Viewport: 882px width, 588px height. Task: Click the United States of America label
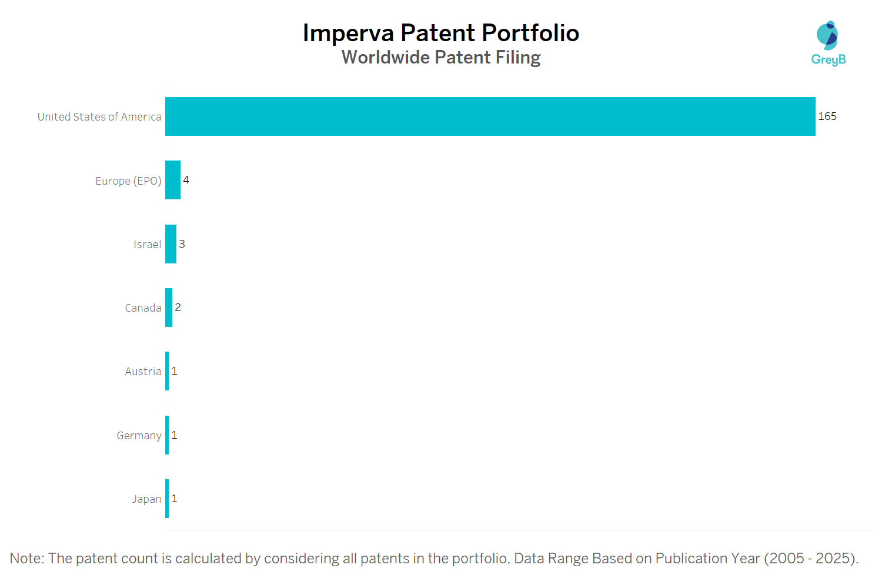click(x=99, y=117)
